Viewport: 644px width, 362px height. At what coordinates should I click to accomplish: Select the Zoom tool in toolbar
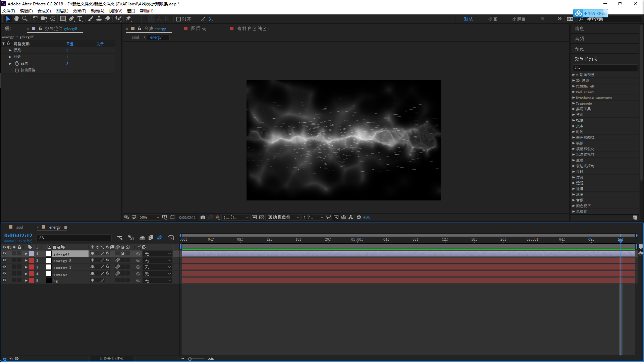[x=25, y=19]
